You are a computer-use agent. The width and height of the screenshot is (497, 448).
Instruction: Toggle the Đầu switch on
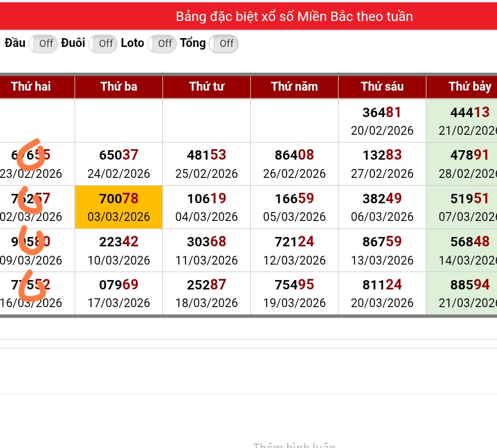(43, 44)
